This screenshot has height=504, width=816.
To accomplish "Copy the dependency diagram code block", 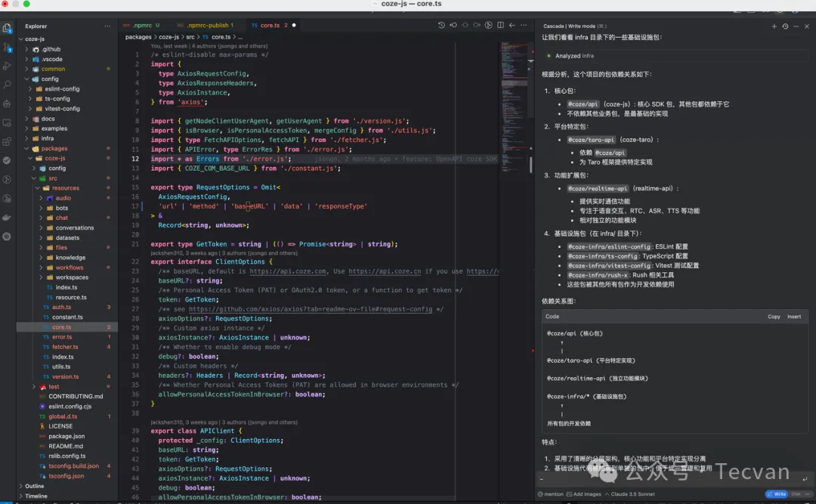I will pyautogui.click(x=774, y=317).
